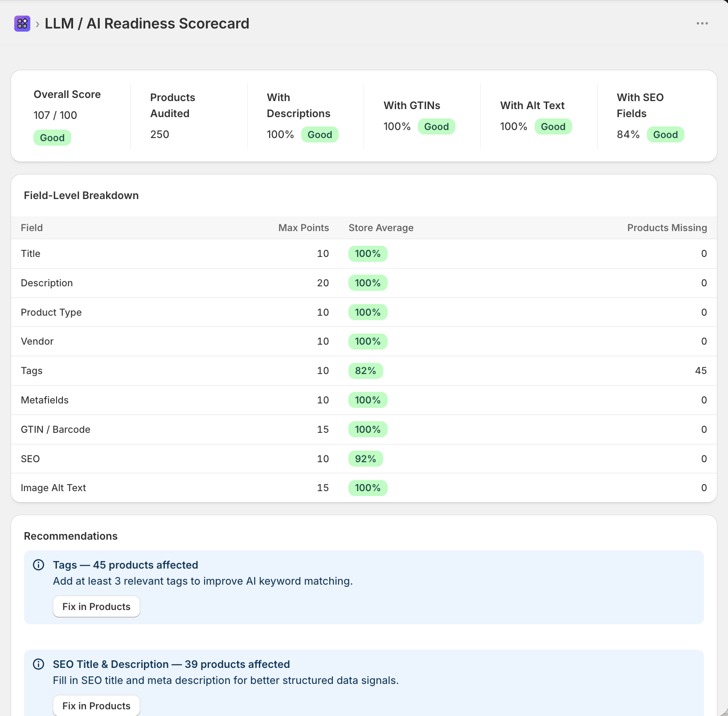Viewport: 728px width, 716px height.
Task: Select the Image Alt Text row
Action: [x=364, y=488]
